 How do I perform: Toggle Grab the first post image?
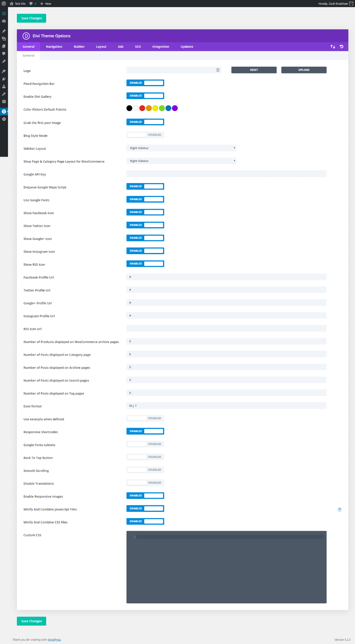145,122
